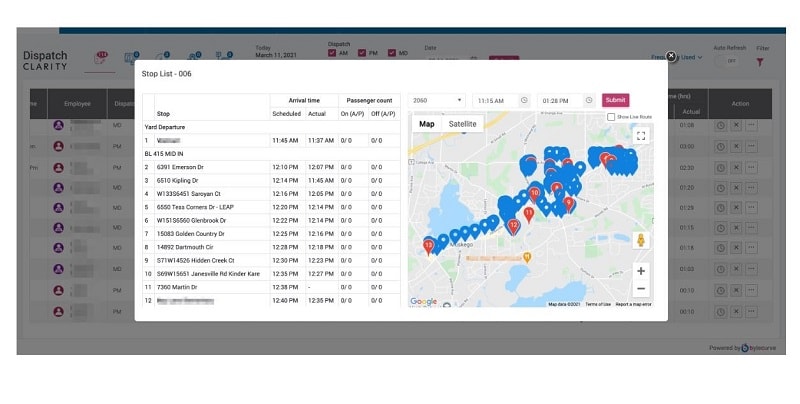Click X action icon in 01:08 row
Image resolution: width=800 pixels, height=404 pixels.
click(736, 125)
